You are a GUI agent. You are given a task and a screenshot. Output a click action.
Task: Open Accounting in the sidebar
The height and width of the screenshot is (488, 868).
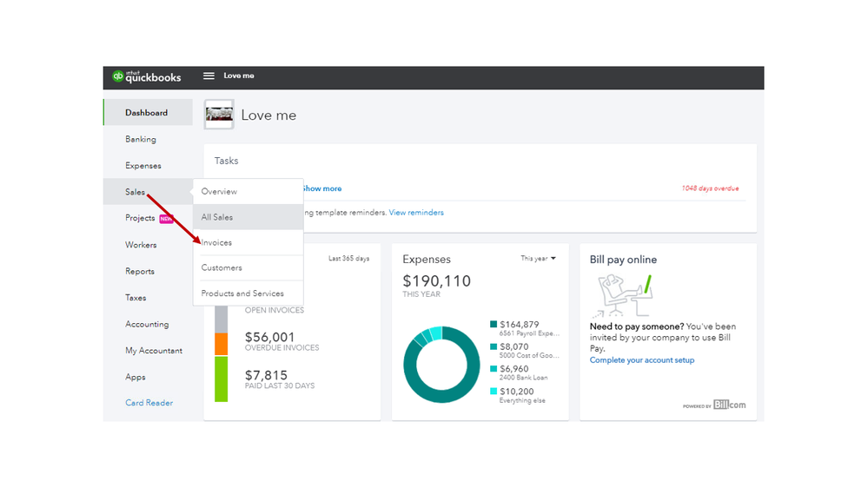click(x=147, y=324)
